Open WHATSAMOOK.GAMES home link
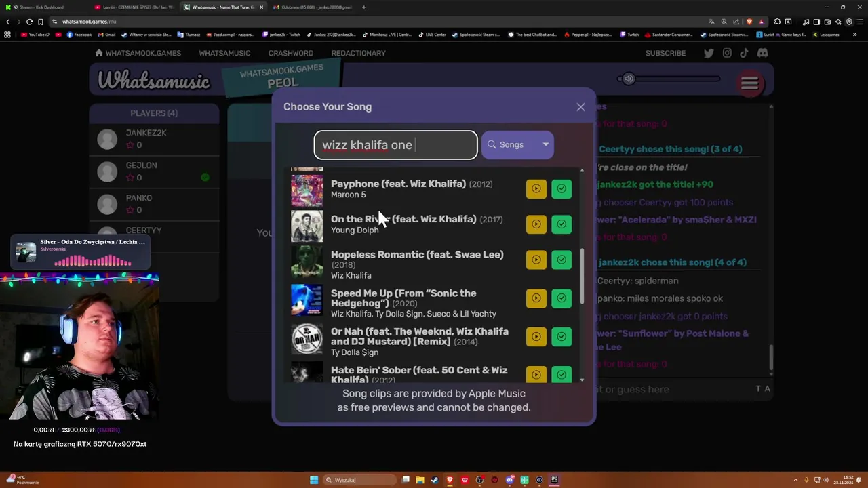 (138, 53)
